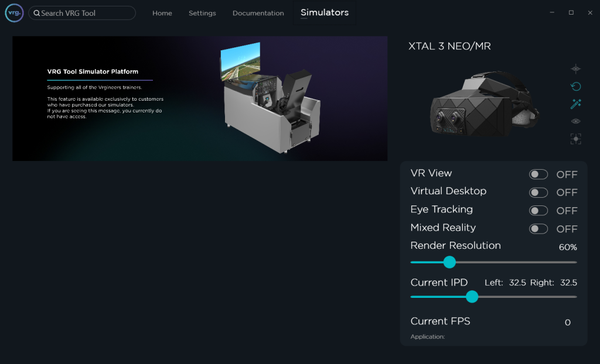Image resolution: width=600 pixels, height=364 pixels.
Task: Click the eye crosshair calibration icon
Action: [x=576, y=69]
